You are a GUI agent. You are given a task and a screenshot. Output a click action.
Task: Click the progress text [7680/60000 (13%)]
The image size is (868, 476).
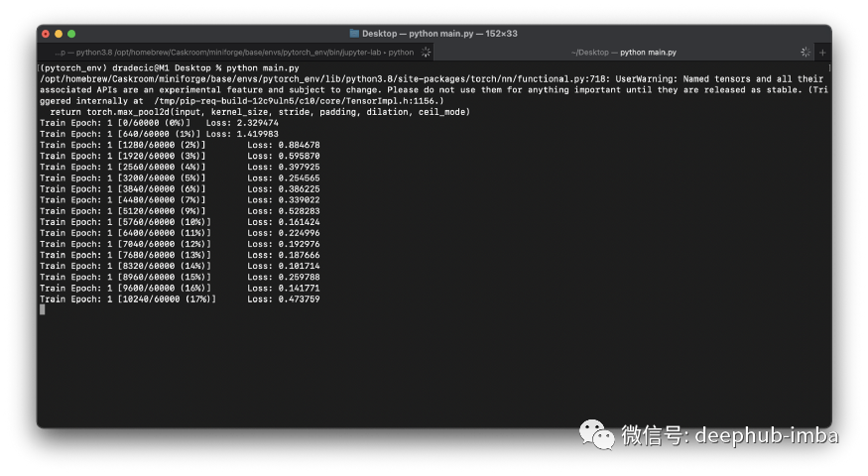pyautogui.click(x=165, y=255)
